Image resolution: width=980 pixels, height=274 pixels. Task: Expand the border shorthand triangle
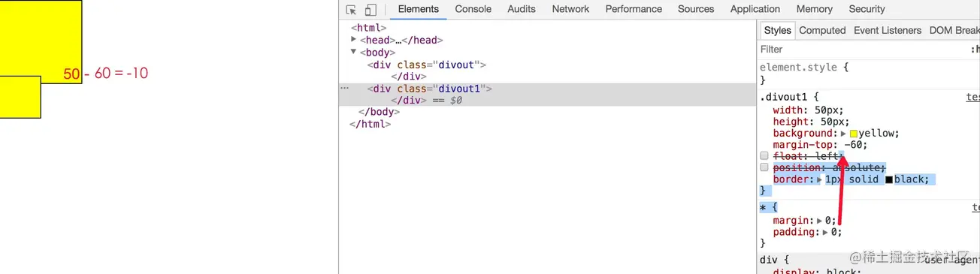(820, 179)
